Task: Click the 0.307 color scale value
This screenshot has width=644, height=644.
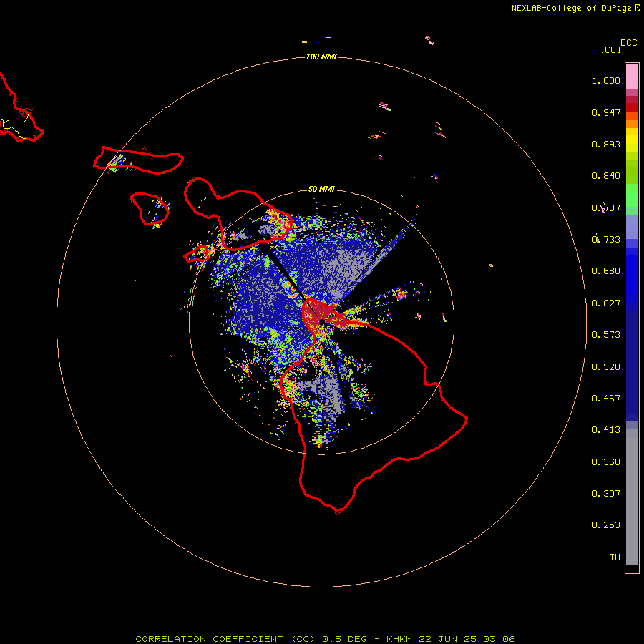Action: click(606, 494)
